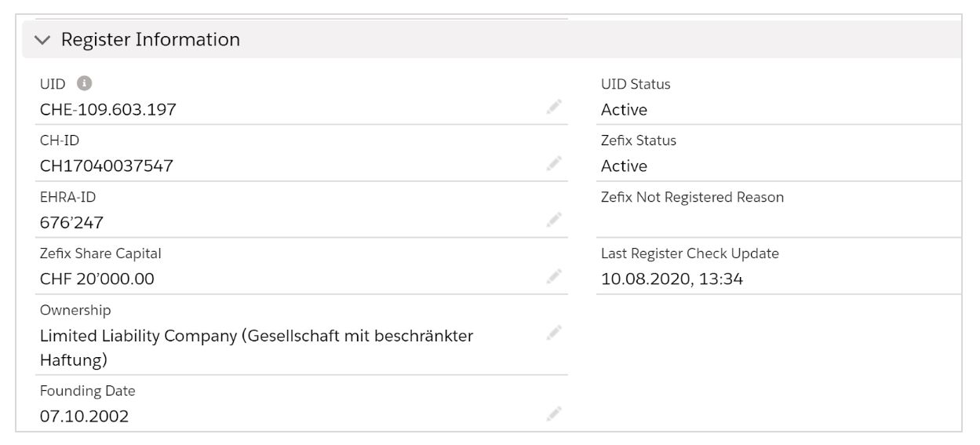This screenshot has width=980, height=445.
Task: Click the Ownership edit pencil icon
Action: point(554,334)
